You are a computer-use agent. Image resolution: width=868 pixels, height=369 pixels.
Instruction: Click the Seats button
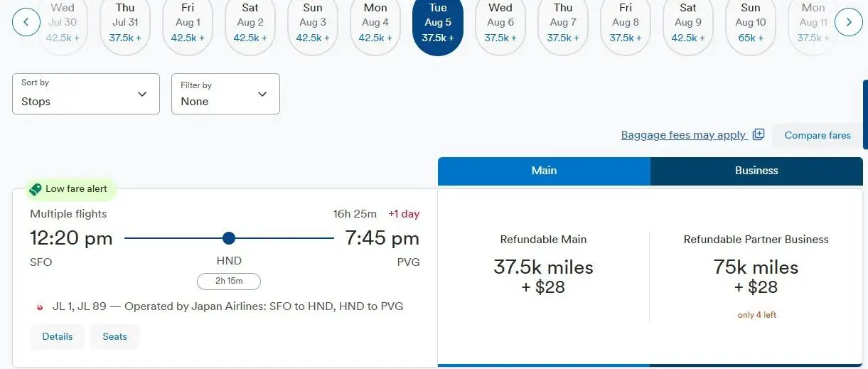(x=114, y=336)
